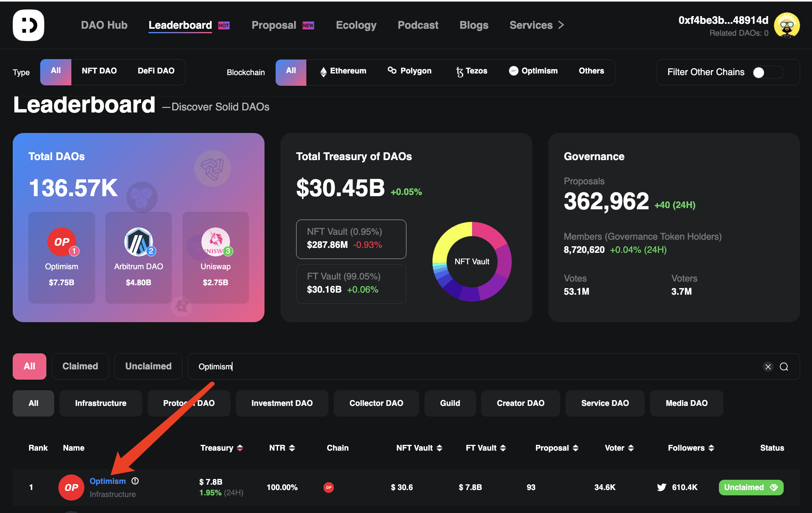Open the Proposal nav tab
This screenshot has width=812, height=513.
click(274, 25)
